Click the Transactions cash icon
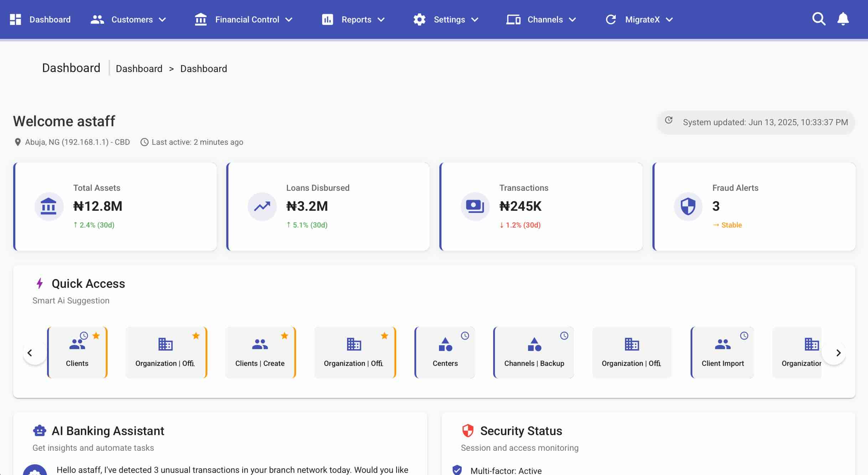Screen dimensions: 868x475 [x=475, y=206]
